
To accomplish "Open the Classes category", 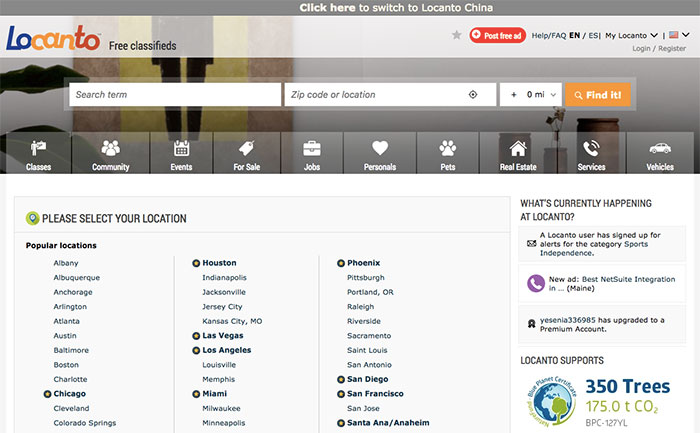I will coord(38,153).
